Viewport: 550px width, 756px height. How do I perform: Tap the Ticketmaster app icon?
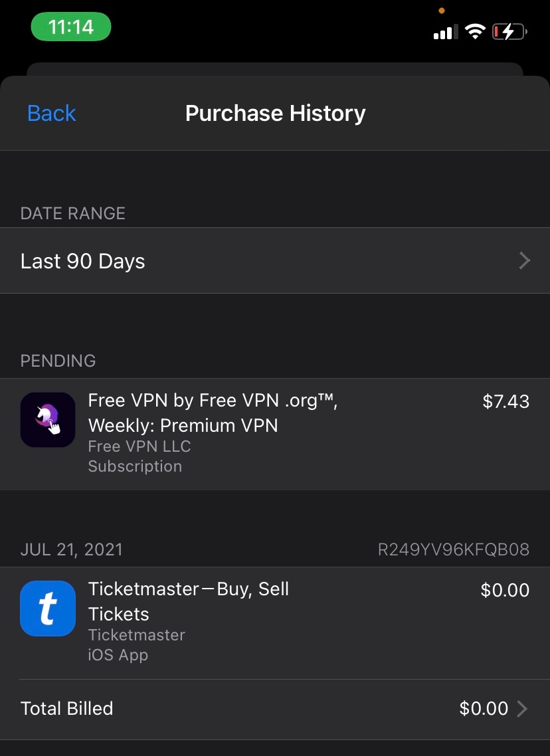point(48,608)
